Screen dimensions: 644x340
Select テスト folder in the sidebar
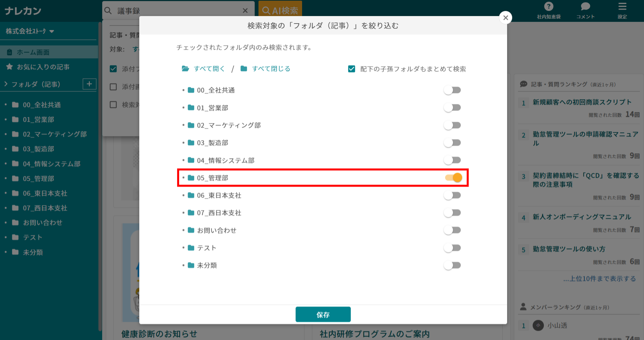pyautogui.click(x=32, y=237)
